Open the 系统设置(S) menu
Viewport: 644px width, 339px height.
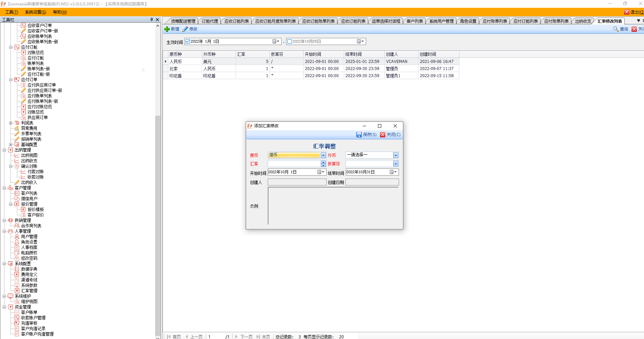pyautogui.click(x=35, y=12)
